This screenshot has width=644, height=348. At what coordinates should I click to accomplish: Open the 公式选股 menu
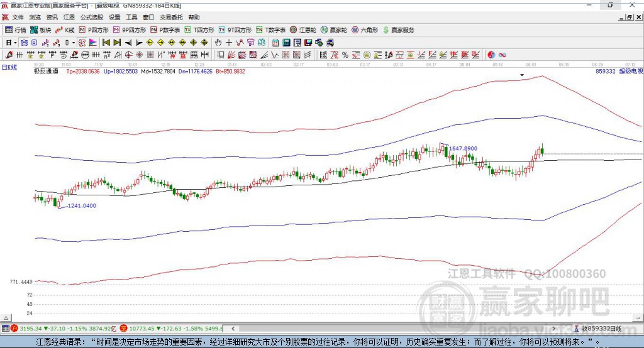pos(92,17)
